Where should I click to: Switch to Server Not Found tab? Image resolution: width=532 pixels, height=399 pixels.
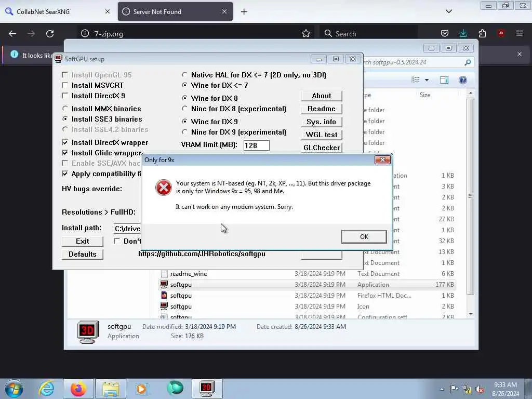175,11
